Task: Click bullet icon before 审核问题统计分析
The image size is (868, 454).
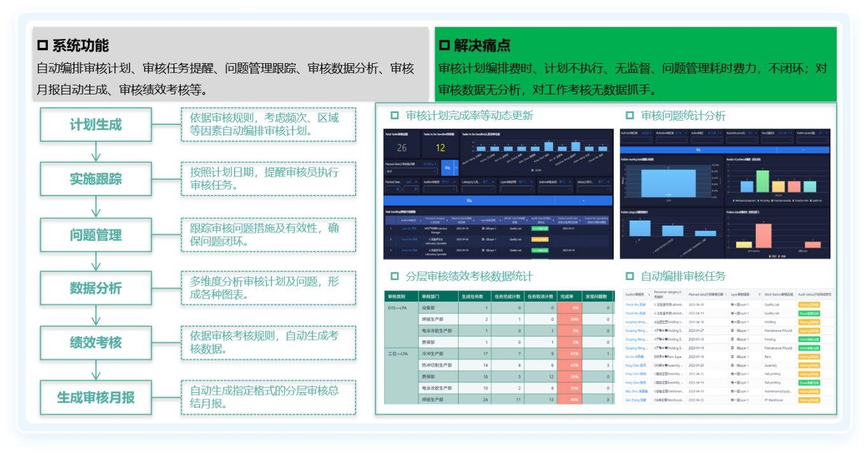Action: click(630, 115)
